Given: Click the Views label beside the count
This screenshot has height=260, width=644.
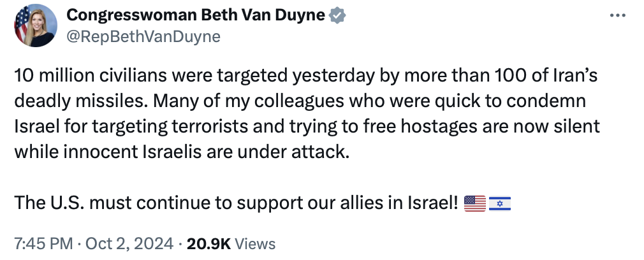Looking at the screenshot, I should [254, 243].
